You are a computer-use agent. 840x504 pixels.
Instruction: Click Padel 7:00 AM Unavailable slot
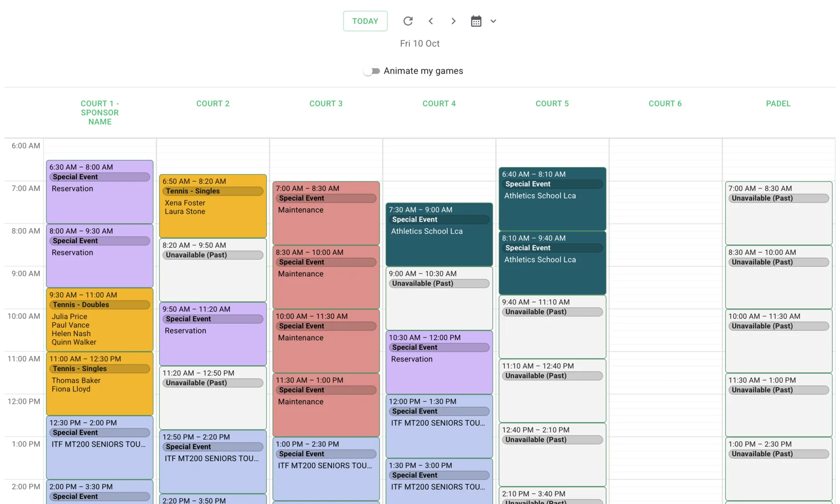pos(778,213)
